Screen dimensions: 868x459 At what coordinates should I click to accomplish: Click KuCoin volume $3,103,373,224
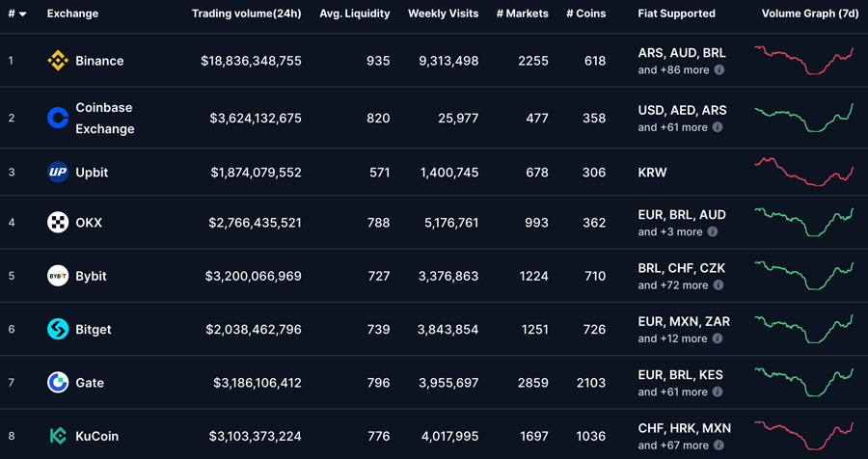coord(256,436)
